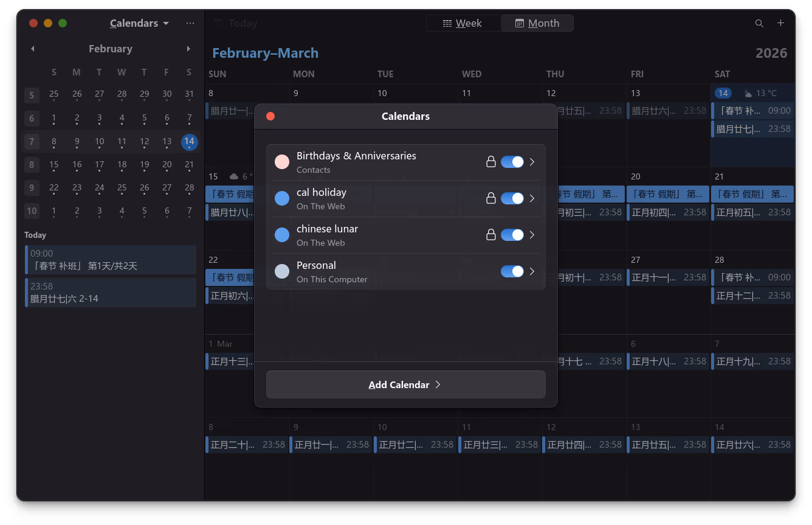Click the chinese lunar color dot
Viewport: 812px width, 525px height.
point(282,235)
